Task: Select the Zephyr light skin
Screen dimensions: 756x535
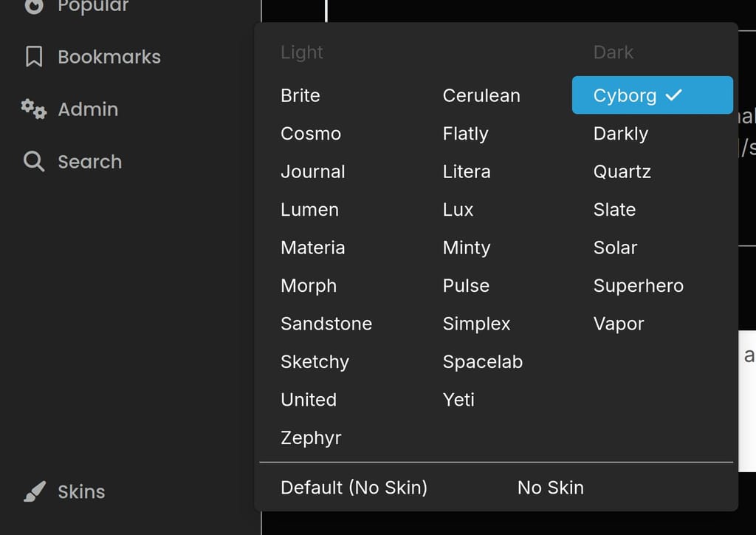Action: (311, 437)
